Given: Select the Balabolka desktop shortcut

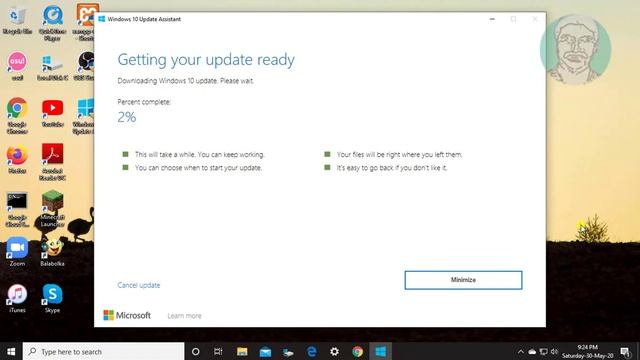Looking at the screenshot, I should tap(52, 252).
